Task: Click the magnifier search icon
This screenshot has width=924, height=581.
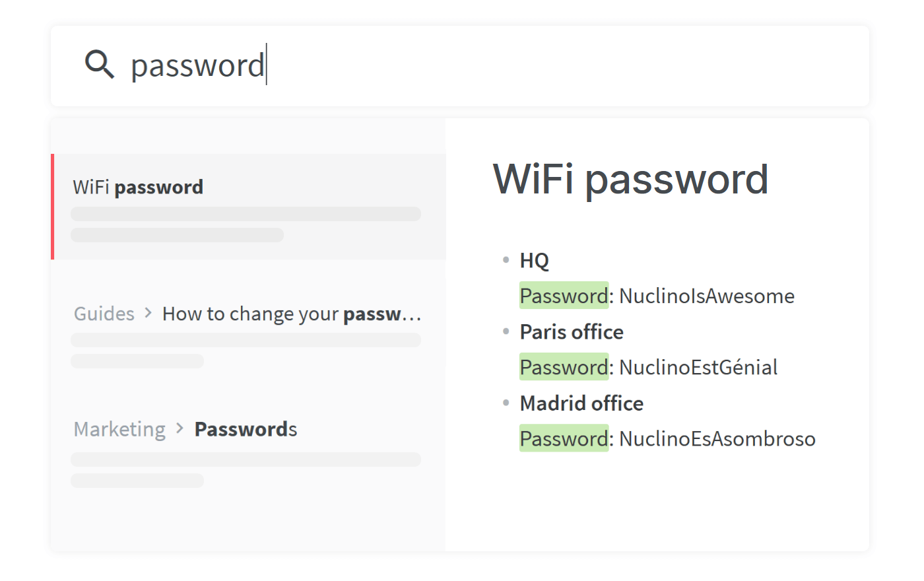Action: [x=99, y=65]
